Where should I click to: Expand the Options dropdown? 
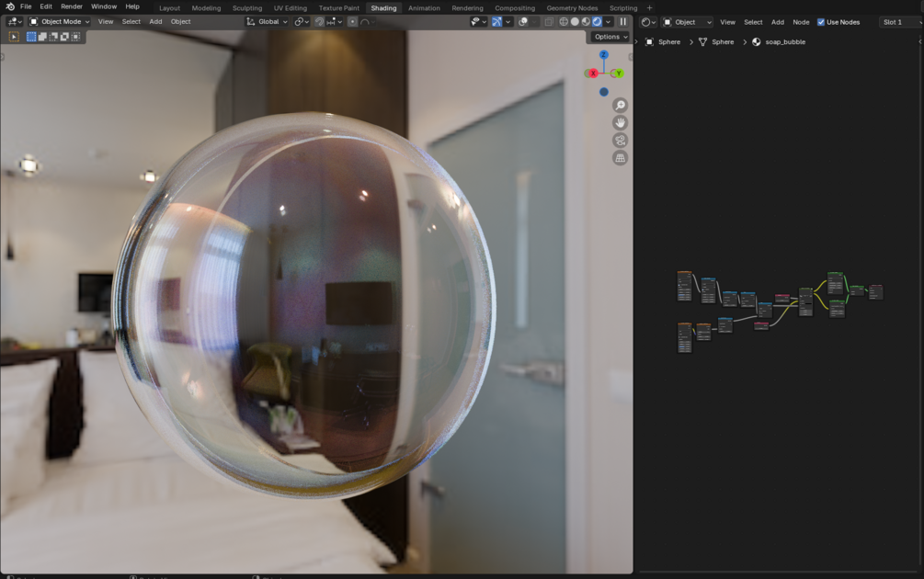[610, 37]
